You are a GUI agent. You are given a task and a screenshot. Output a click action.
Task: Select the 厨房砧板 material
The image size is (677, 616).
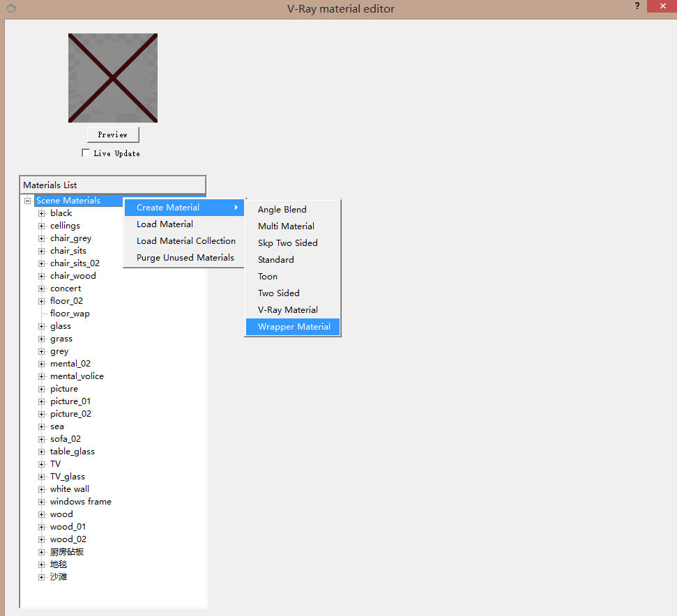tap(67, 552)
